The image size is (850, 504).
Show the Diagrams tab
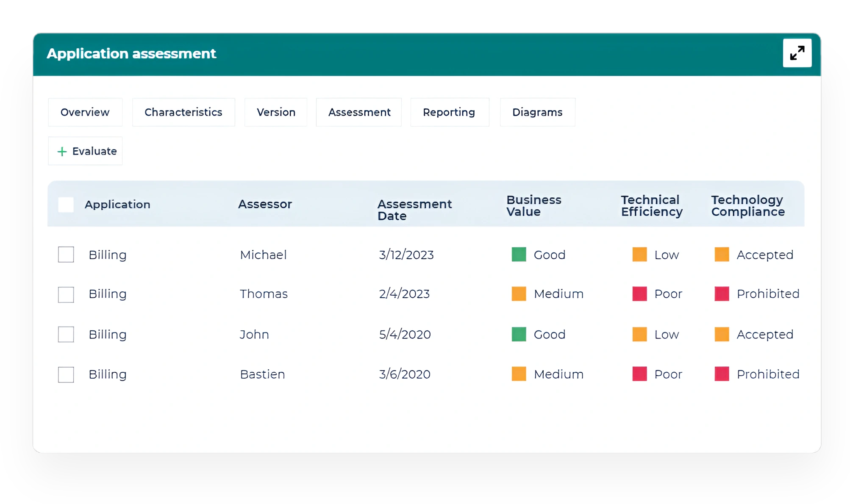click(537, 112)
